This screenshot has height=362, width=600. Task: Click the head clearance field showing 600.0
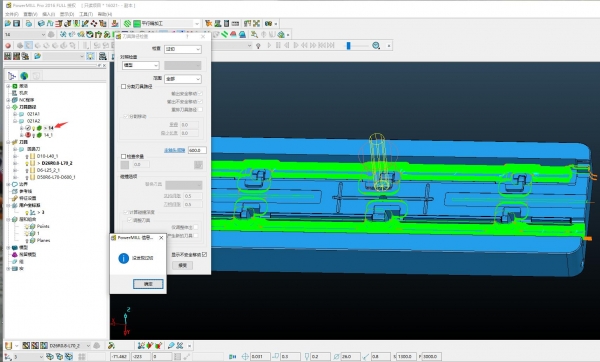pyautogui.click(x=197, y=150)
